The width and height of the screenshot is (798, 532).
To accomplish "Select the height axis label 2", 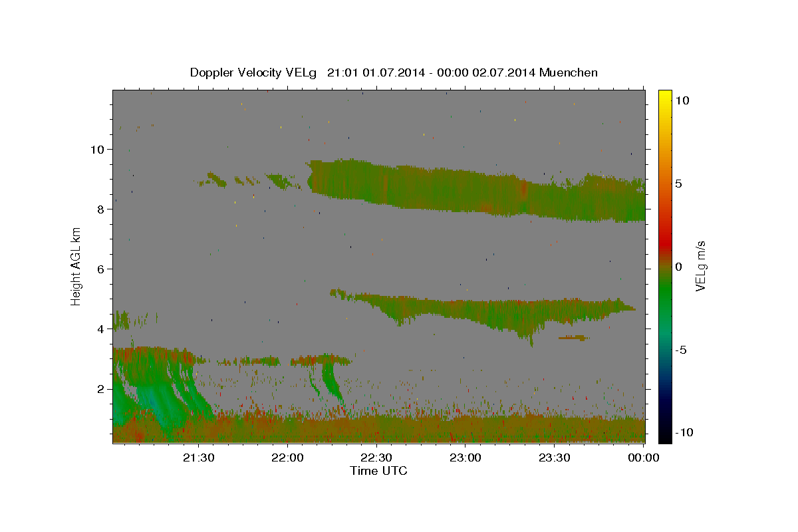I will [100, 389].
